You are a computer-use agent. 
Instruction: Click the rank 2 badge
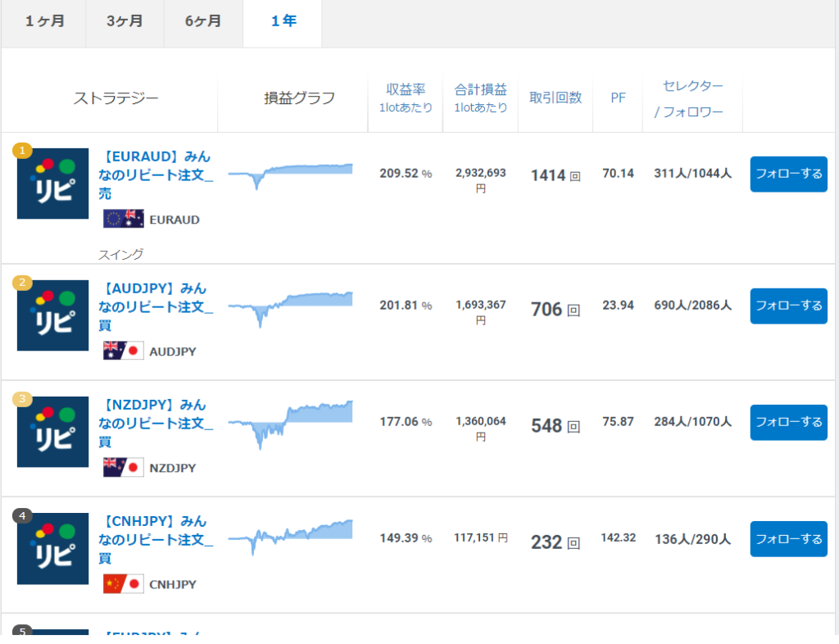pos(22,282)
